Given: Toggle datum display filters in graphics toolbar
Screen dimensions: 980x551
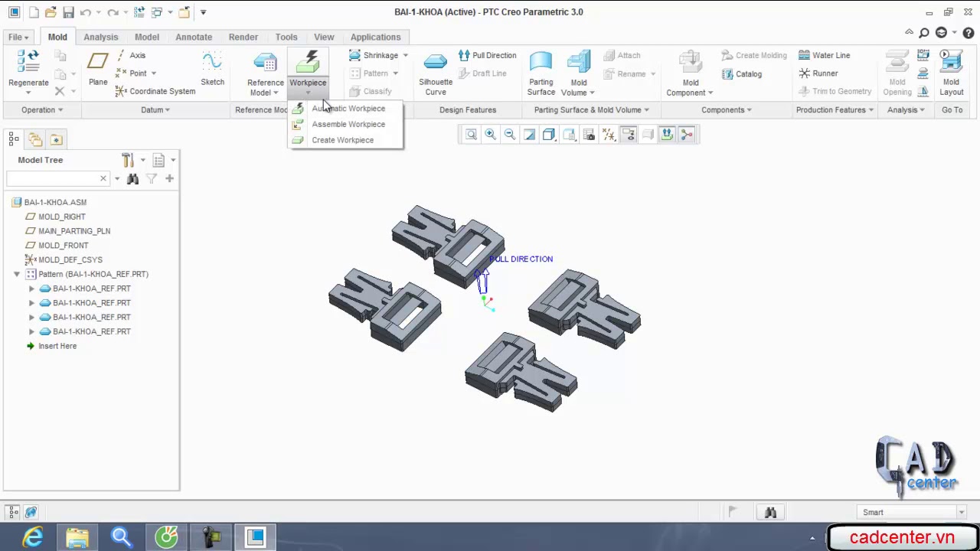Looking at the screenshot, I should click(x=609, y=135).
